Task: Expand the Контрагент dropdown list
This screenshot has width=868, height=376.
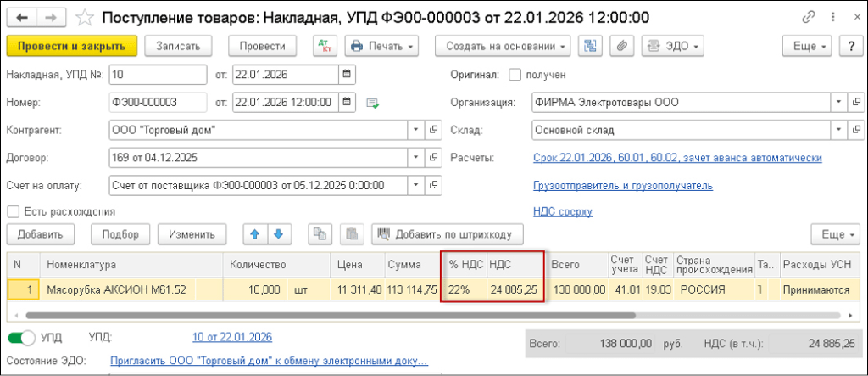Action: [x=415, y=130]
